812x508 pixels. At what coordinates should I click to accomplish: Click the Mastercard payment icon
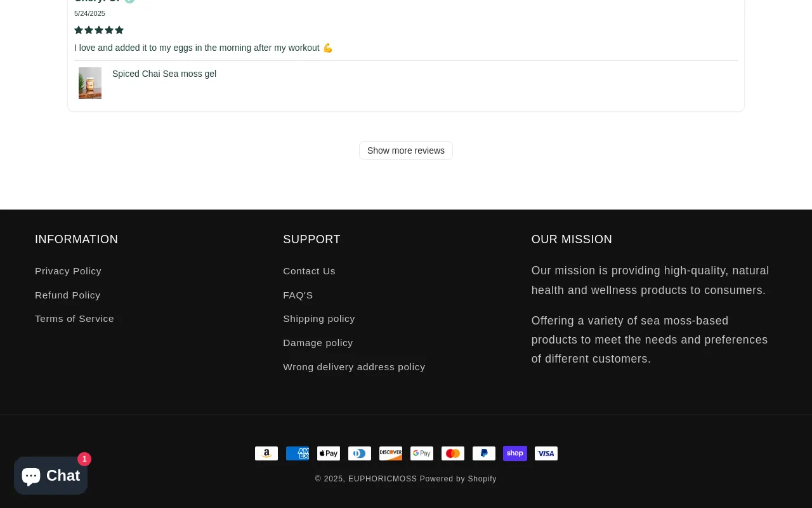pos(453,453)
